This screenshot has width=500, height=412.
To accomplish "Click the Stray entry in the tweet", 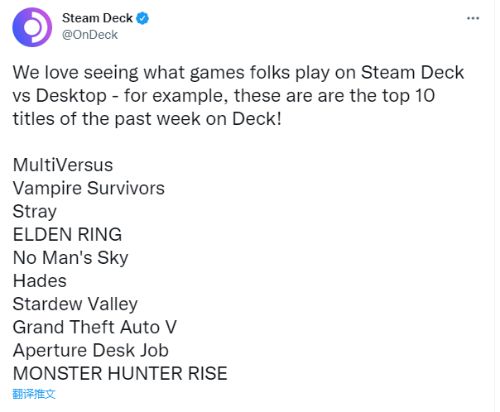I will 35,212.
